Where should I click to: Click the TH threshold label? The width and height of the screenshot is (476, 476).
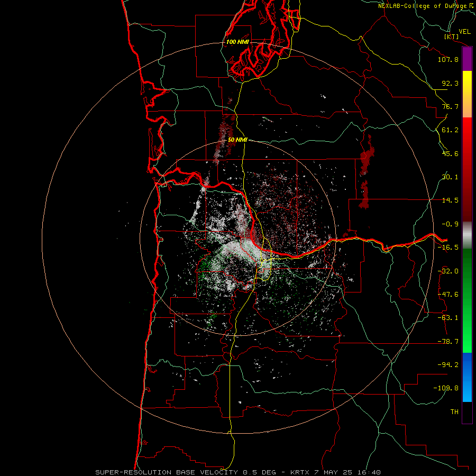pos(454,411)
